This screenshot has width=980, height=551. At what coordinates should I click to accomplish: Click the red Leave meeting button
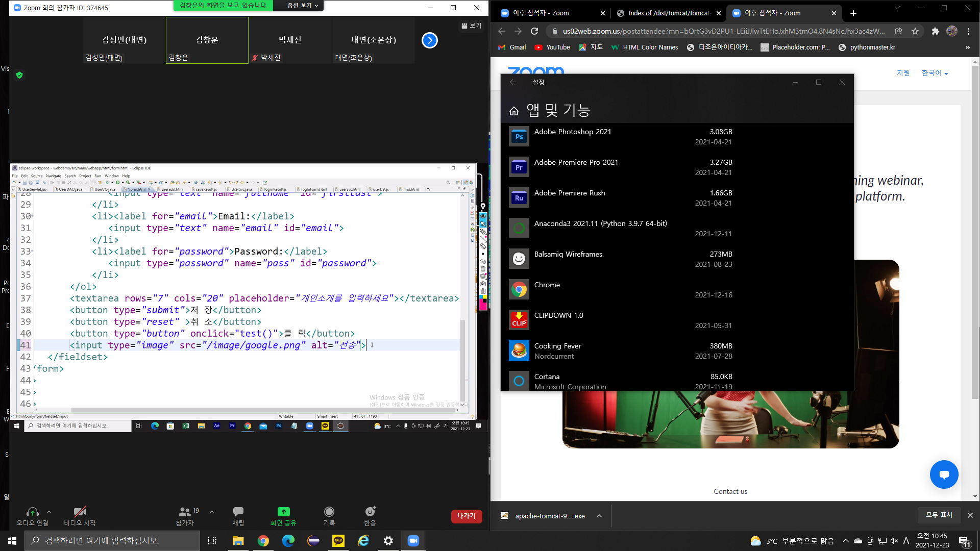tap(466, 516)
